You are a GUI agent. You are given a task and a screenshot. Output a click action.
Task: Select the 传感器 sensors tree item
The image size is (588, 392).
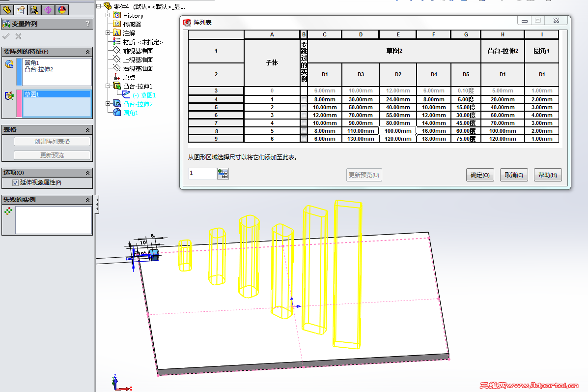[x=132, y=25]
